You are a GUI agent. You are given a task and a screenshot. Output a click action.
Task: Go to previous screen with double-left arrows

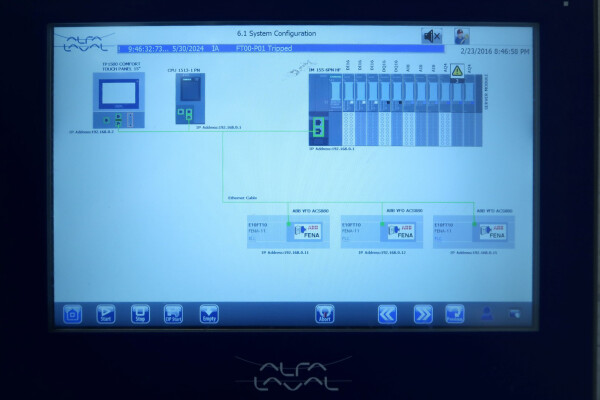[x=387, y=314]
